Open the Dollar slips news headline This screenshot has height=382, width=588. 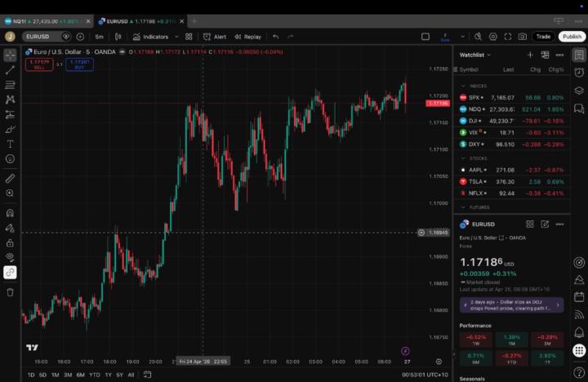coord(511,305)
